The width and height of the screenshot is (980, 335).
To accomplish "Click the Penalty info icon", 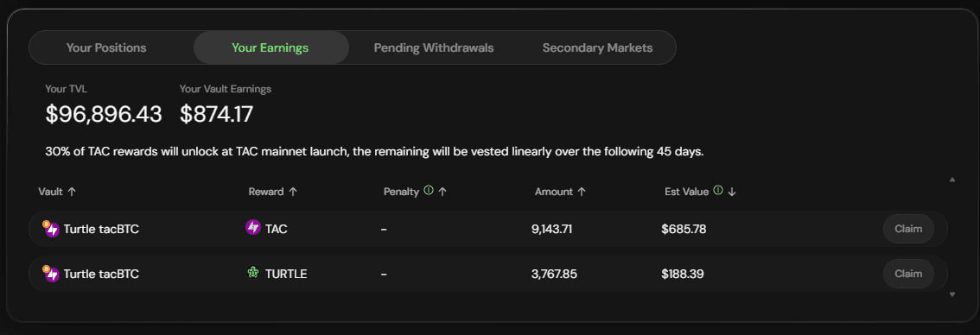I will tap(428, 191).
